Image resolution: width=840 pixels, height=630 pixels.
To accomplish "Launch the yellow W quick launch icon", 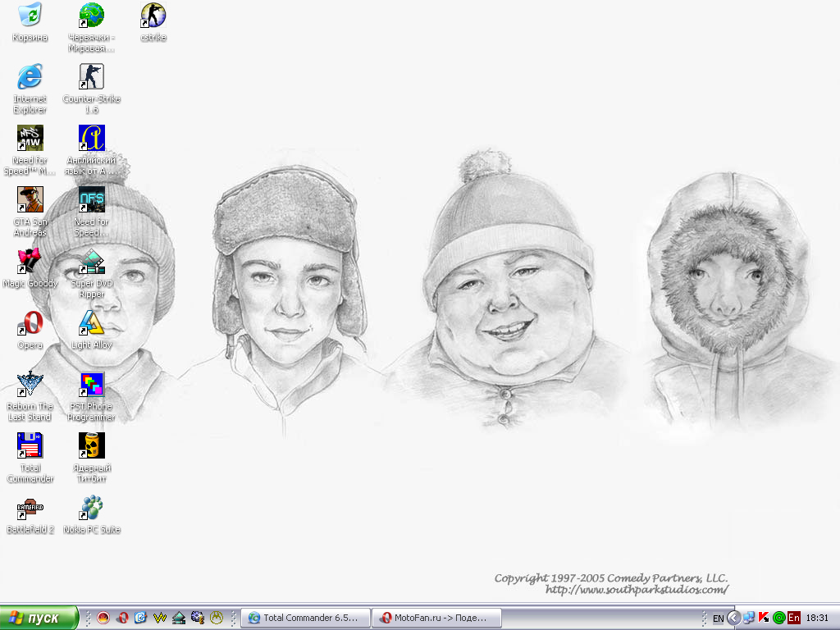I will 160,618.
